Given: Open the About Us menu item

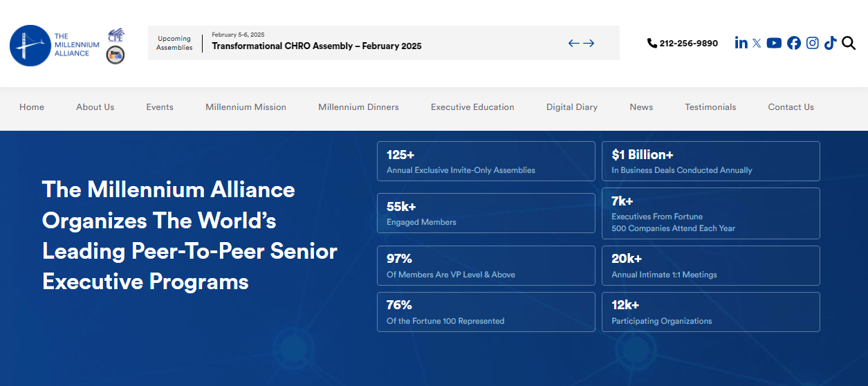Looking at the screenshot, I should [95, 107].
